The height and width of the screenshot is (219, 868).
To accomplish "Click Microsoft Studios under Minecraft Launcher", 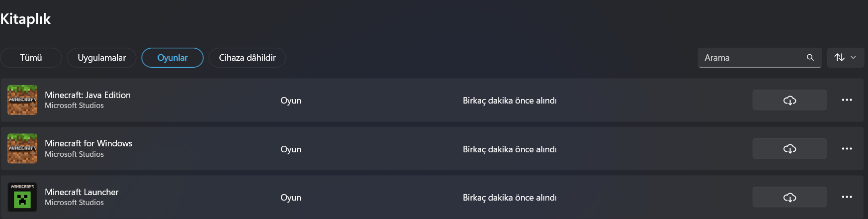I will pos(74,203).
